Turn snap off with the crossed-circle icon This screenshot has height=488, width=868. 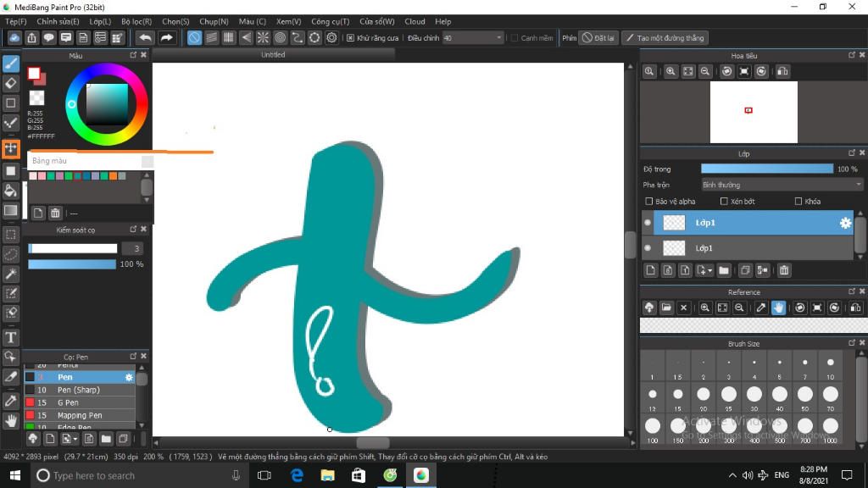[194, 37]
